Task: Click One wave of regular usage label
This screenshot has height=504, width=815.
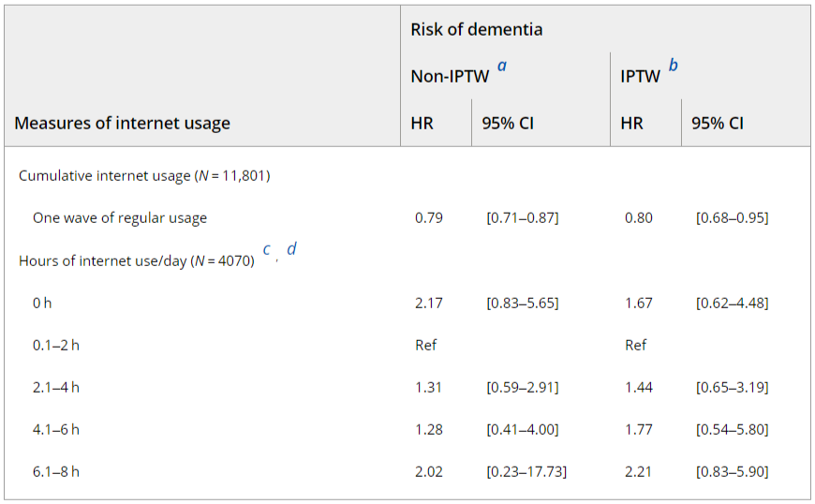Action: tap(120, 217)
